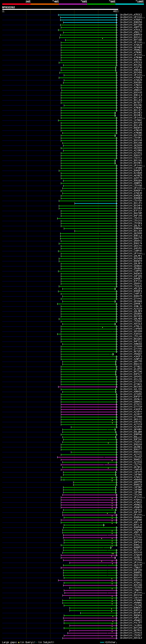The image size is (146, 644).
Task: Click the purple ~60% identity legend swatch
Action: tap(73, 4)
